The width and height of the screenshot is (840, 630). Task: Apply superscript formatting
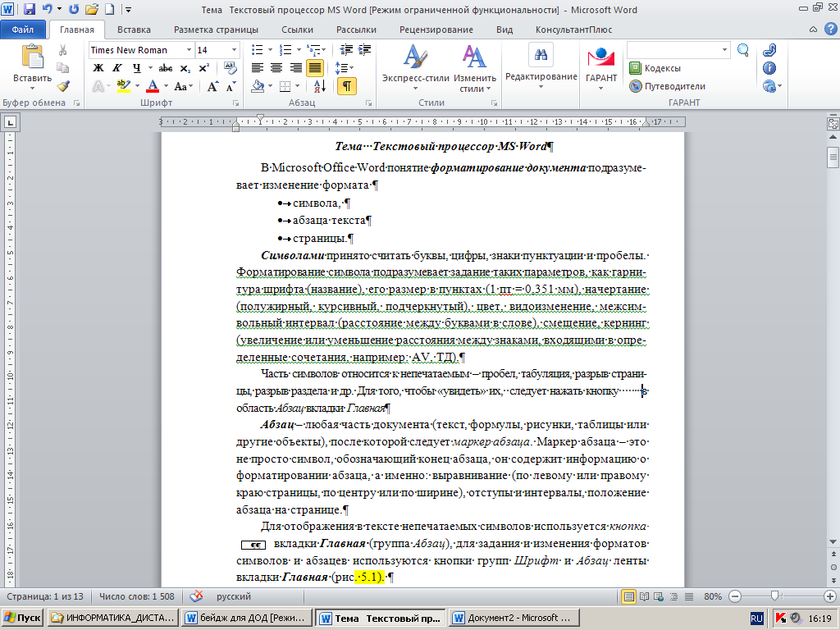(x=203, y=68)
